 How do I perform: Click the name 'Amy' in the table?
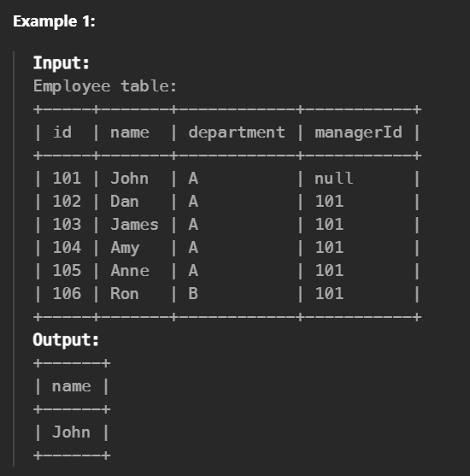pyautogui.click(x=125, y=248)
